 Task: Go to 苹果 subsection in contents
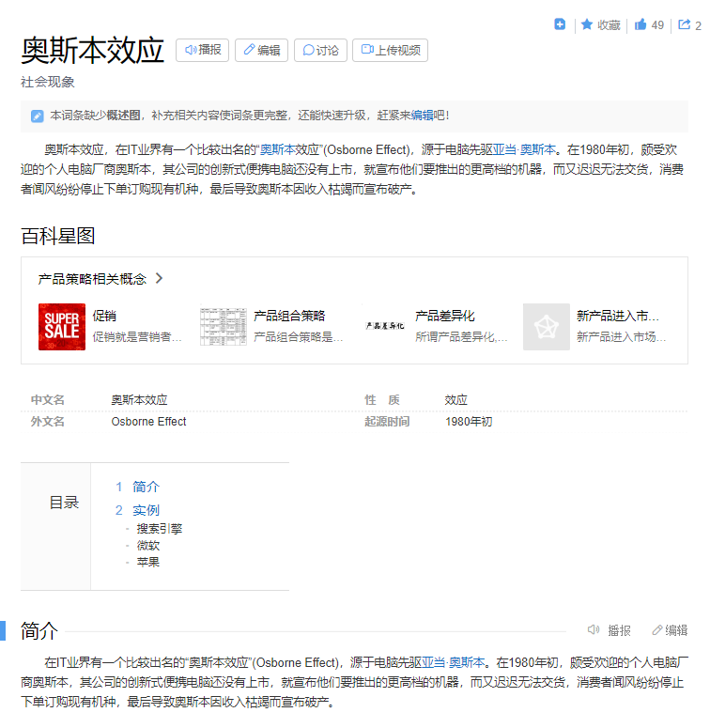coord(148,562)
